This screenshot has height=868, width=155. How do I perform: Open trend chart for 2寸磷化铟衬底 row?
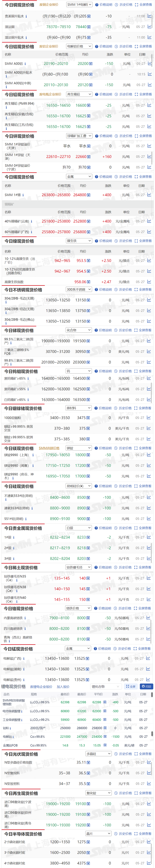click(x=149, y=842)
